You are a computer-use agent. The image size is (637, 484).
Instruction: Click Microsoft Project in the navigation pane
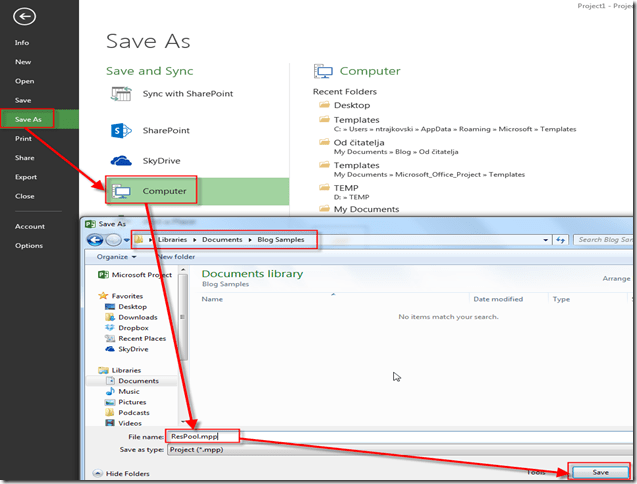[138, 275]
